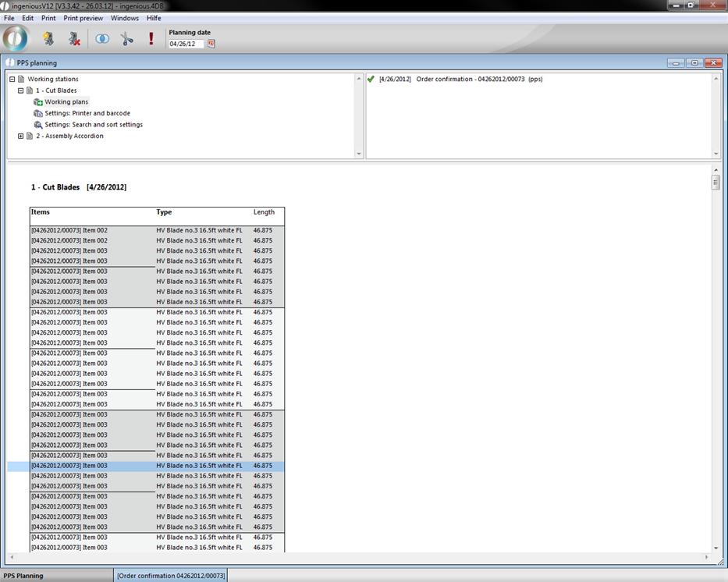The width and height of the screenshot is (728, 582).
Task: Open Settings: Printer and barcode
Action: 87,113
